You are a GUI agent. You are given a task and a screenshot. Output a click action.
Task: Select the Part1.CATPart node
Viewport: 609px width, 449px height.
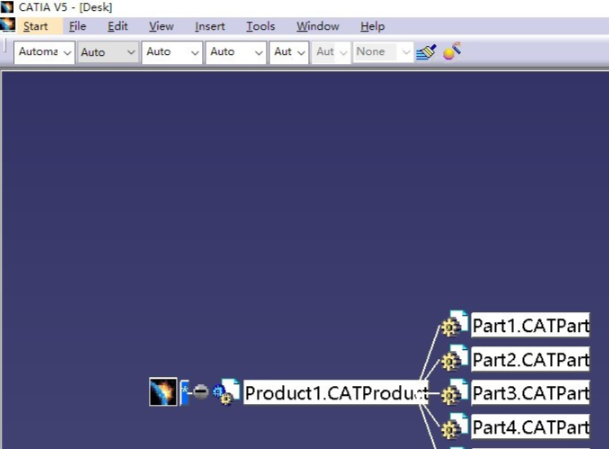click(x=530, y=325)
